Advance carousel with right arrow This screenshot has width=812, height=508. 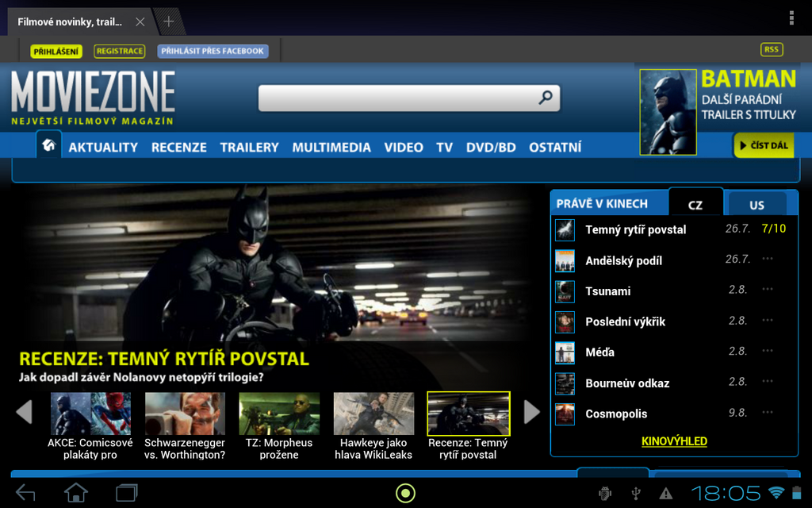531,412
